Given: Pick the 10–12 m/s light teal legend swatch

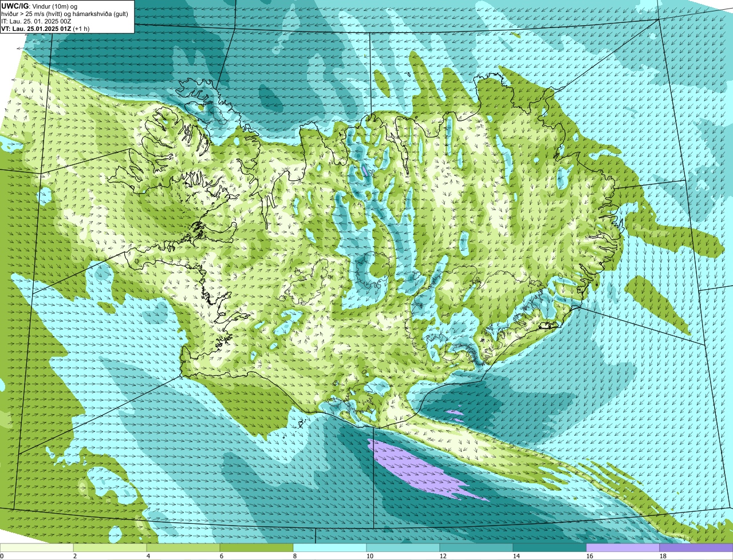Looking at the screenshot, I should 403,548.
